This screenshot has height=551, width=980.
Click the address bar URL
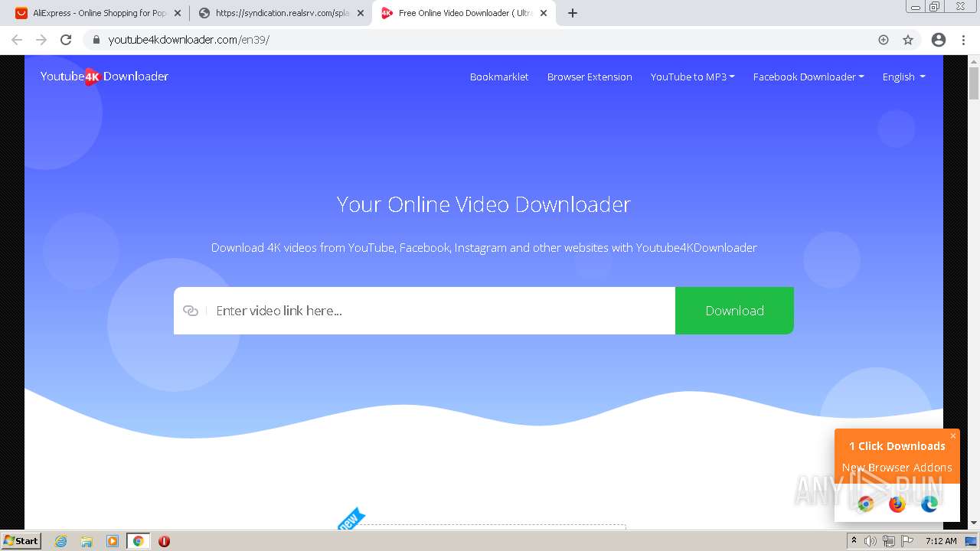pos(188,40)
